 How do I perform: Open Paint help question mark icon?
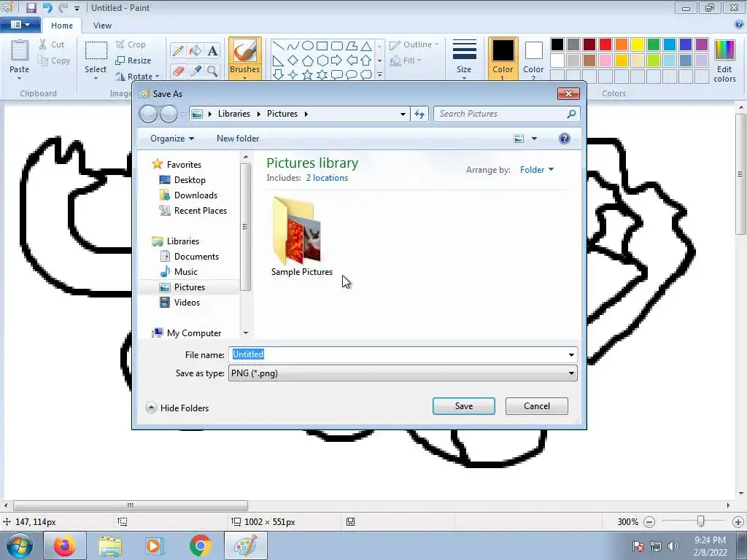tap(740, 25)
